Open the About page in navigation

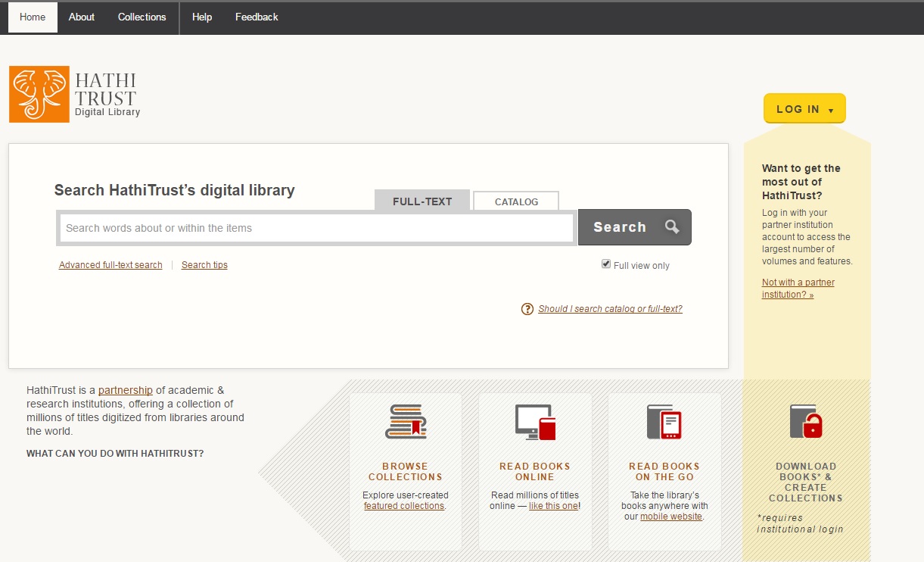click(x=82, y=17)
